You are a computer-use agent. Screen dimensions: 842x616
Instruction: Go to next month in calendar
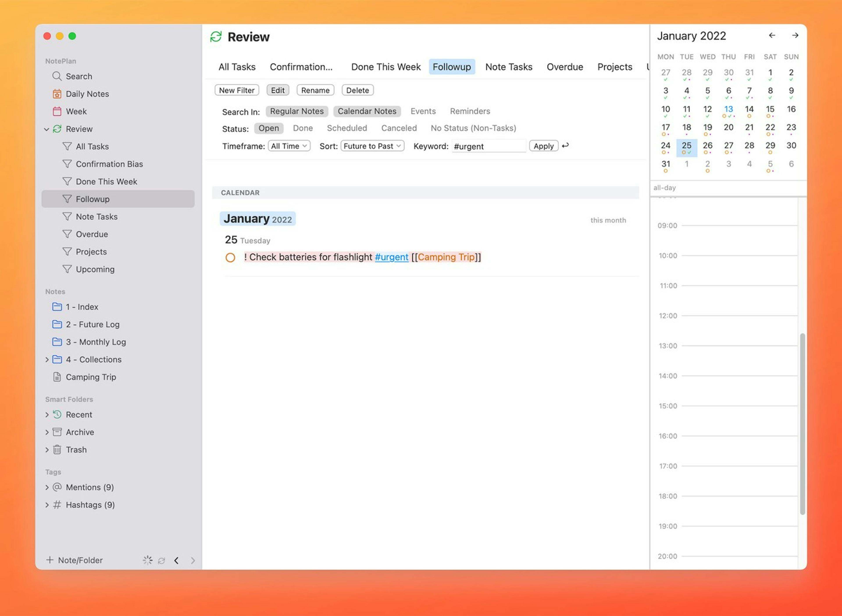pos(795,36)
